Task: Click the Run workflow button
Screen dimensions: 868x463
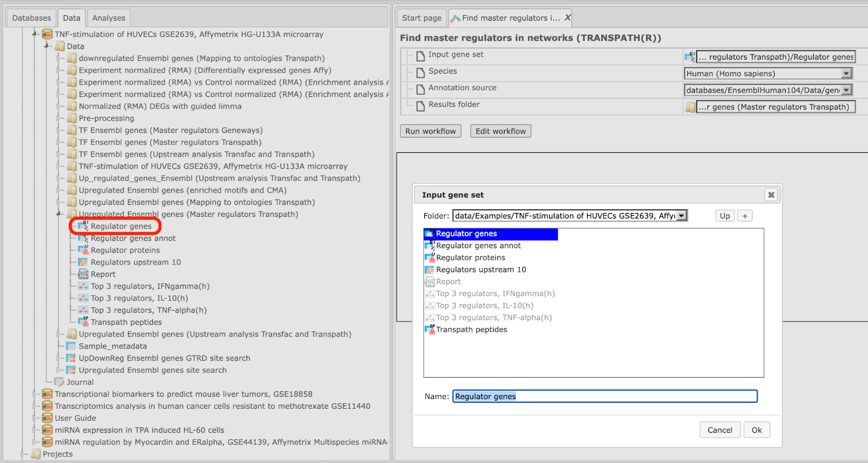Action: point(431,131)
